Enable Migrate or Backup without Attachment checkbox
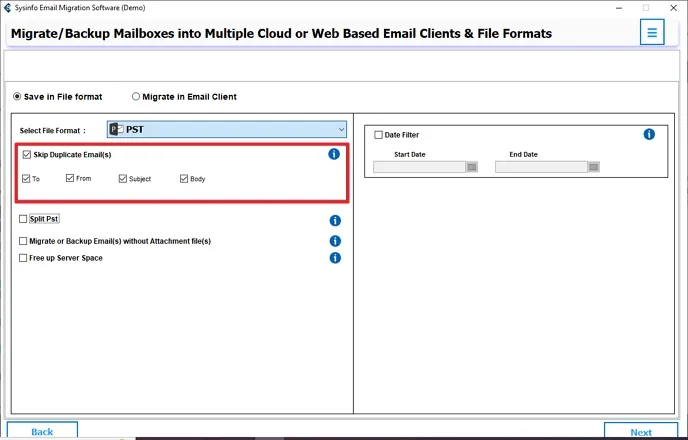688x440 pixels. [x=23, y=241]
